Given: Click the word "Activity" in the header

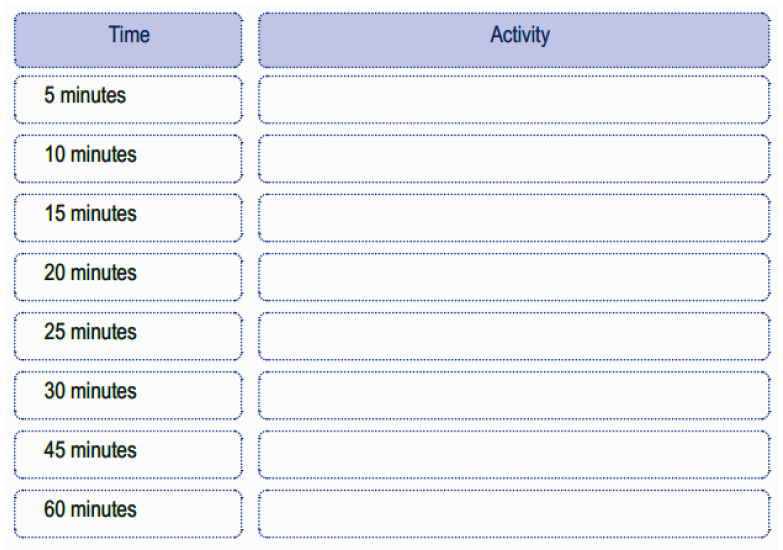Looking at the screenshot, I should (520, 35).
